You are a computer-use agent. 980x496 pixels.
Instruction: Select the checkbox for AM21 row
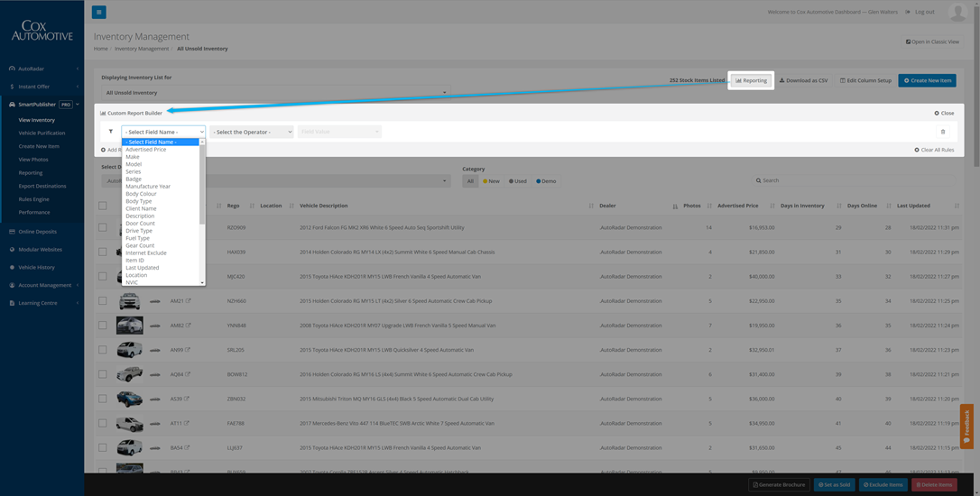[103, 300]
